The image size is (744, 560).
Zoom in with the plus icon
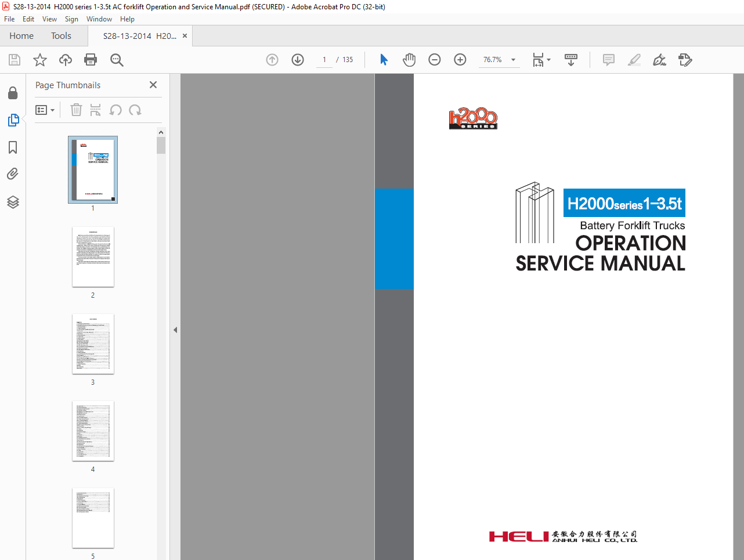click(x=460, y=60)
